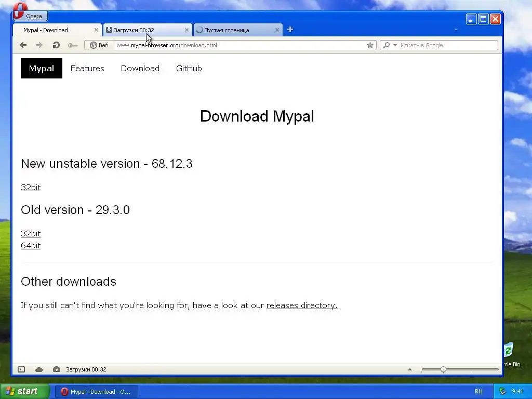Click the Opera Turbo speedometer icon
The height and width of the screenshot is (399, 532).
pyautogui.click(x=56, y=369)
